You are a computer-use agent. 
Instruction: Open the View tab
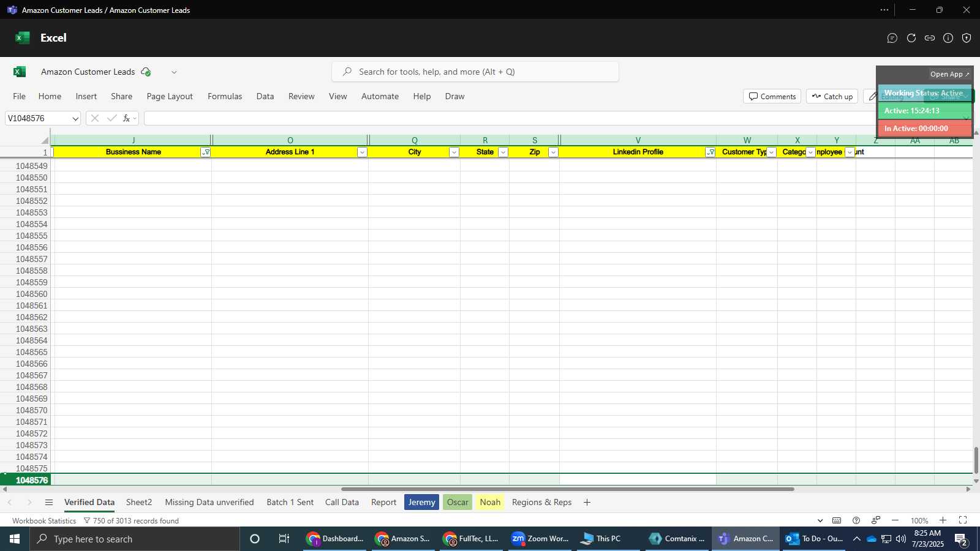point(338,96)
